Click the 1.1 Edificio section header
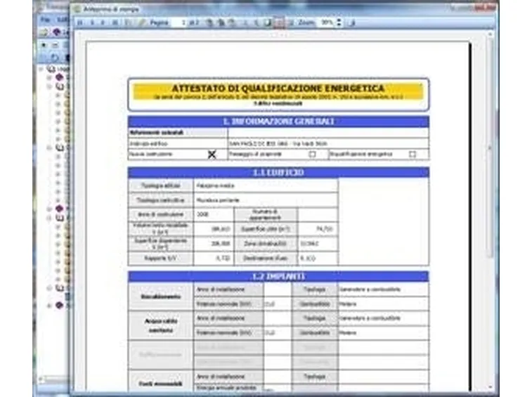Image resolution: width=532 pixels, height=397 pixels. coord(278,172)
